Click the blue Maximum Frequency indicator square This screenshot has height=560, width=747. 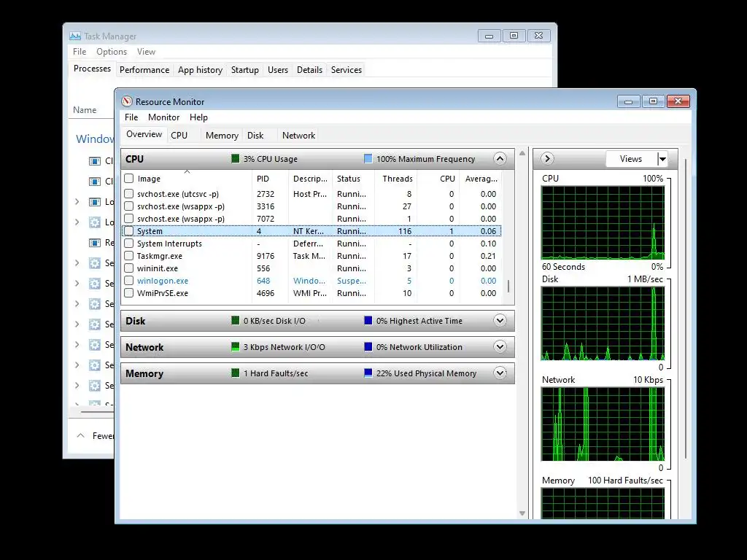tap(368, 158)
